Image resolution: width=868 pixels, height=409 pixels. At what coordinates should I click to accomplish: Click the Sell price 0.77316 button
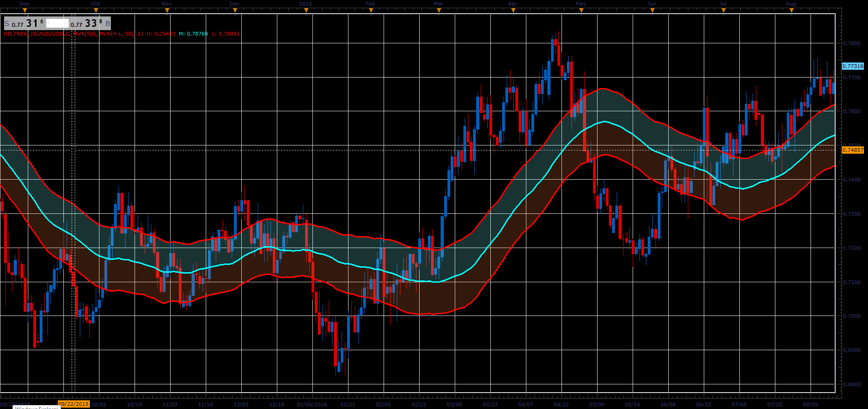[x=24, y=23]
